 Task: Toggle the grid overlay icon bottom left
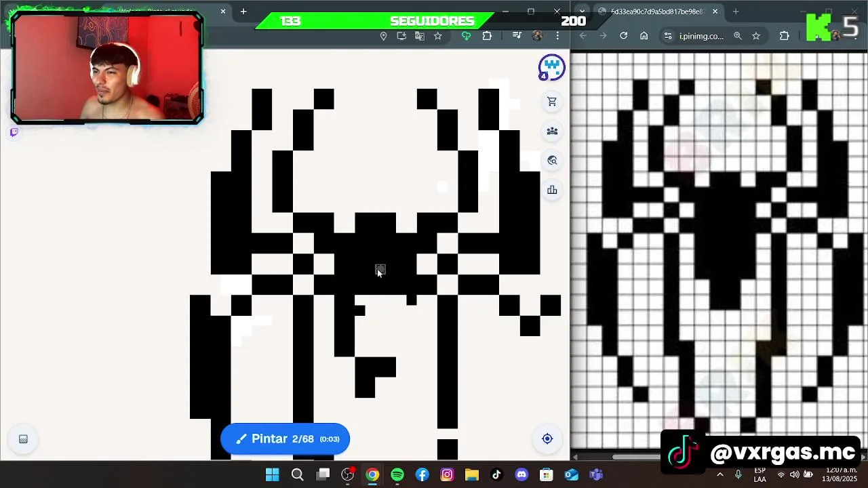click(23, 439)
